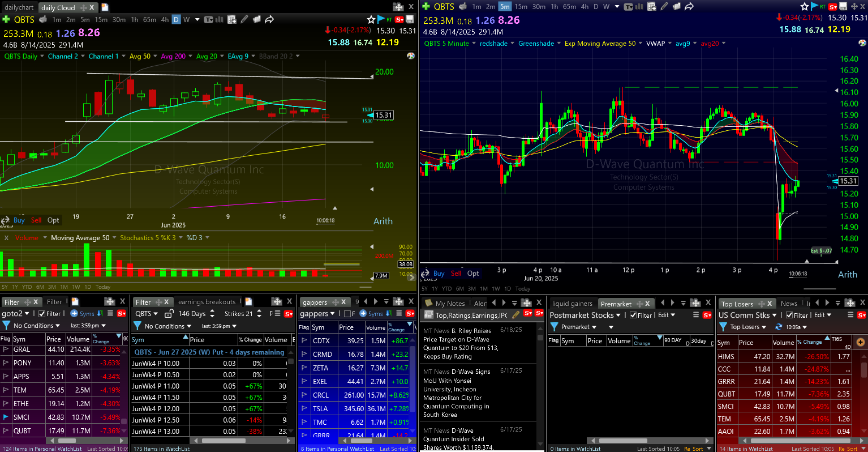This screenshot has height=452, width=868.
Task: Add indicator with green plus on daily chart
Action: [6, 19]
